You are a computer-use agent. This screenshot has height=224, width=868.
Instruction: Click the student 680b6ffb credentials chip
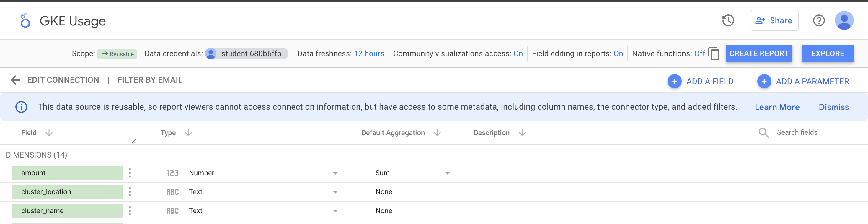(x=247, y=54)
